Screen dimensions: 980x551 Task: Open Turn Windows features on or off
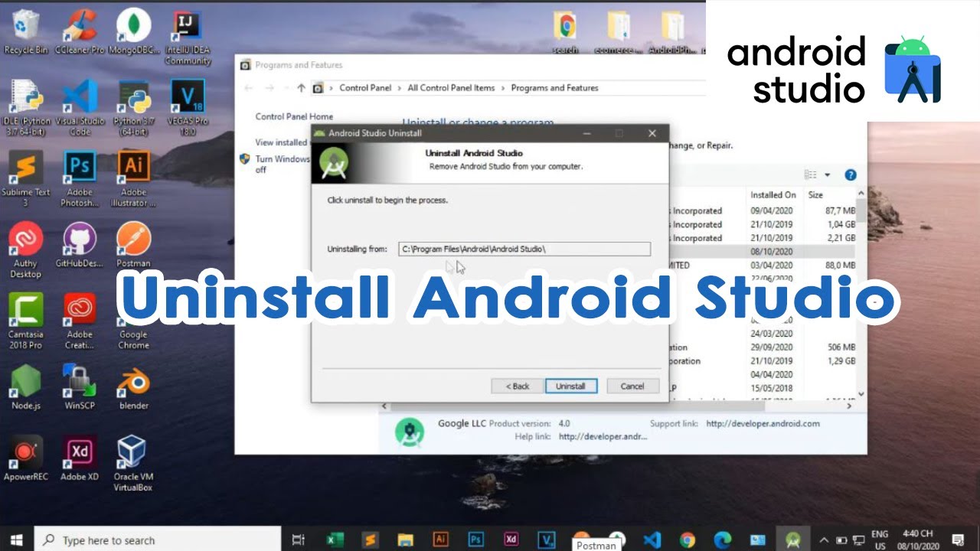click(x=282, y=164)
